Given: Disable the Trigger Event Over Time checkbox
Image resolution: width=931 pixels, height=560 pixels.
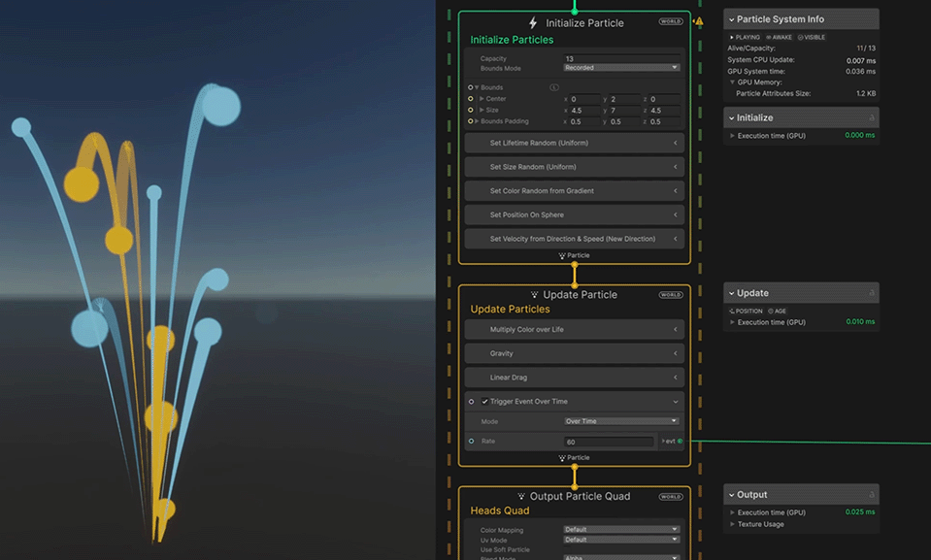Looking at the screenshot, I should [x=485, y=402].
